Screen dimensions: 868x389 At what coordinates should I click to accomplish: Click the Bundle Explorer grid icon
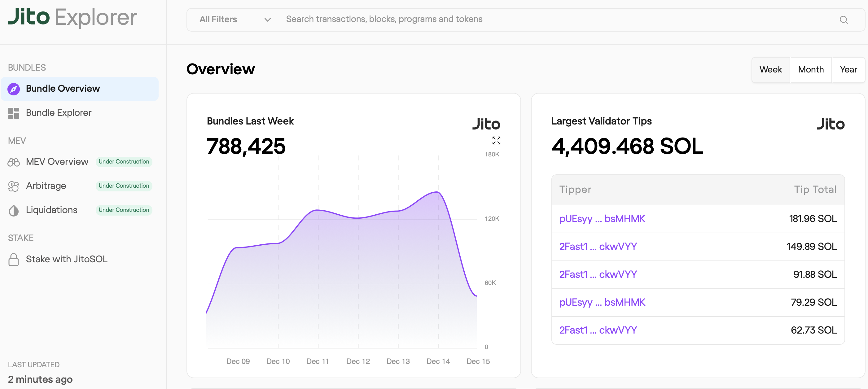pyautogui.click(x=14, y=113)
